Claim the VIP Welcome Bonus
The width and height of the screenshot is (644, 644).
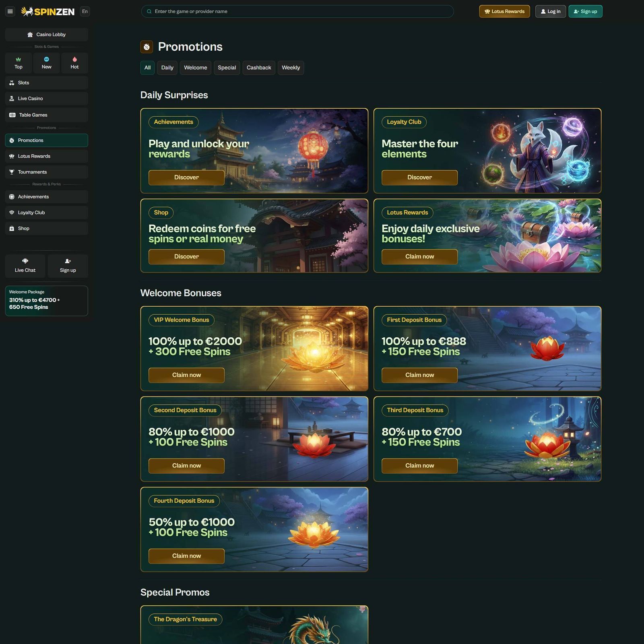pos(186,375)
